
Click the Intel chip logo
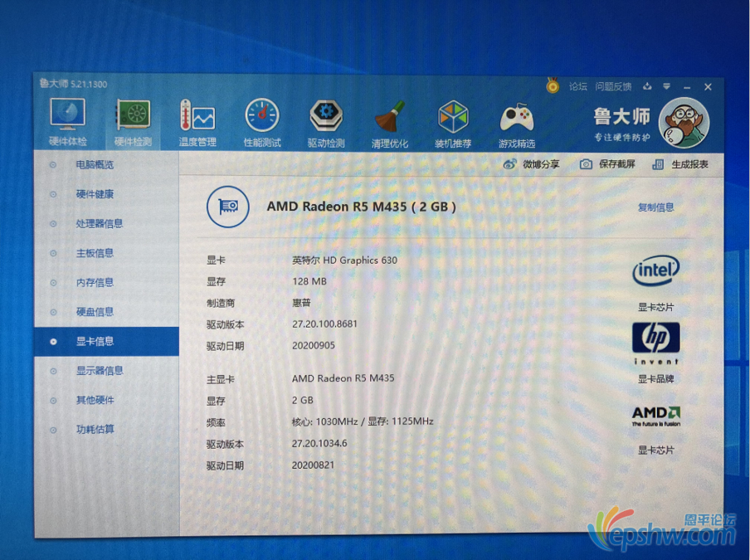tap(655, 270)
